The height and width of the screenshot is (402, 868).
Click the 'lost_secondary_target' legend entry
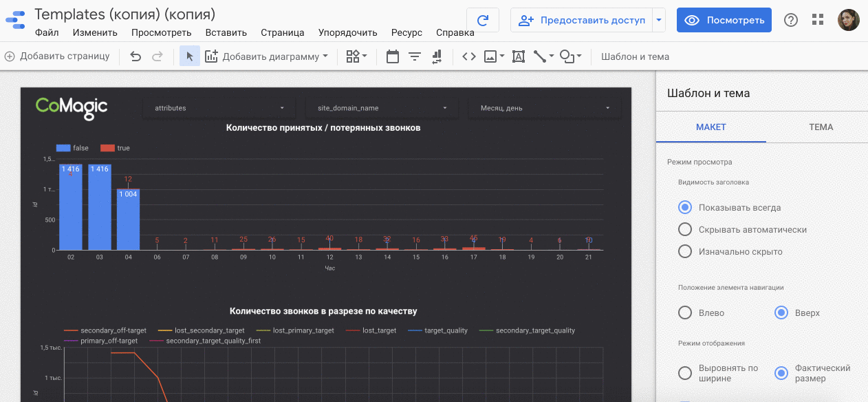coord(202,330)
